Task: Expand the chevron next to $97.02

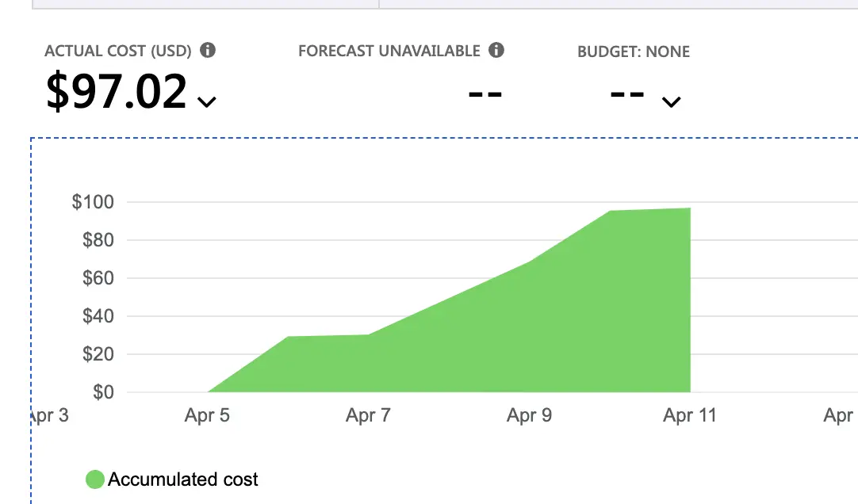Action: [x=207, y=101]
